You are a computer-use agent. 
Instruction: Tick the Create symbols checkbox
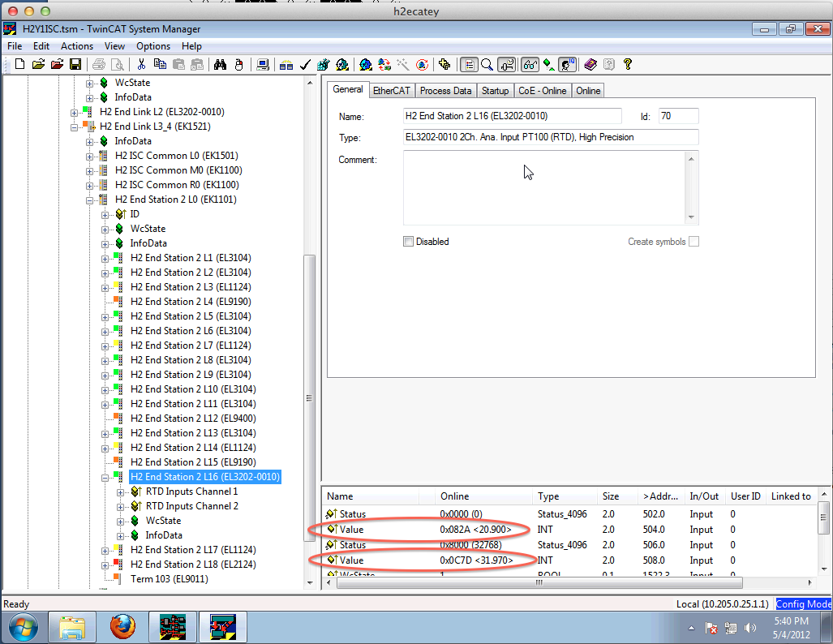(x=693, y=241)
